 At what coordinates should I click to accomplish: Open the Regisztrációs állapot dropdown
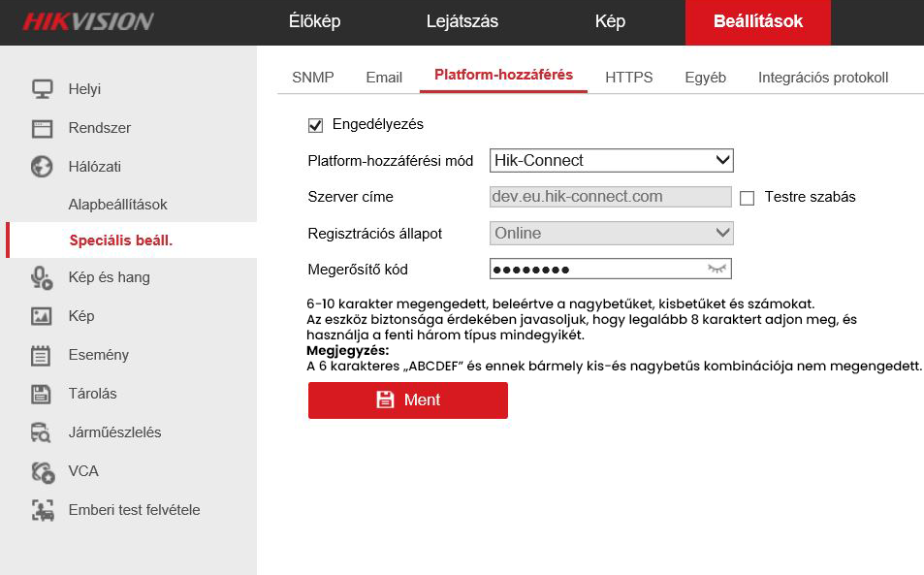tap(611, 234)
